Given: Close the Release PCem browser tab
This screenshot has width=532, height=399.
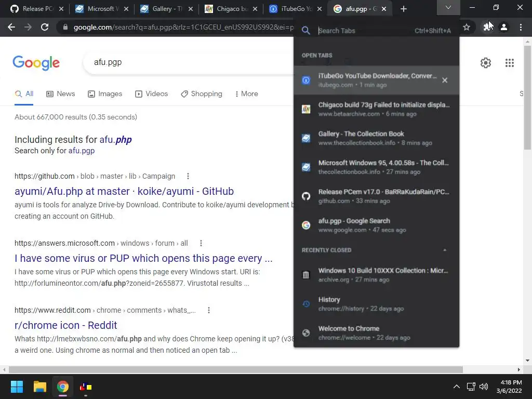Looking at the screenshot, I should 61,9.
